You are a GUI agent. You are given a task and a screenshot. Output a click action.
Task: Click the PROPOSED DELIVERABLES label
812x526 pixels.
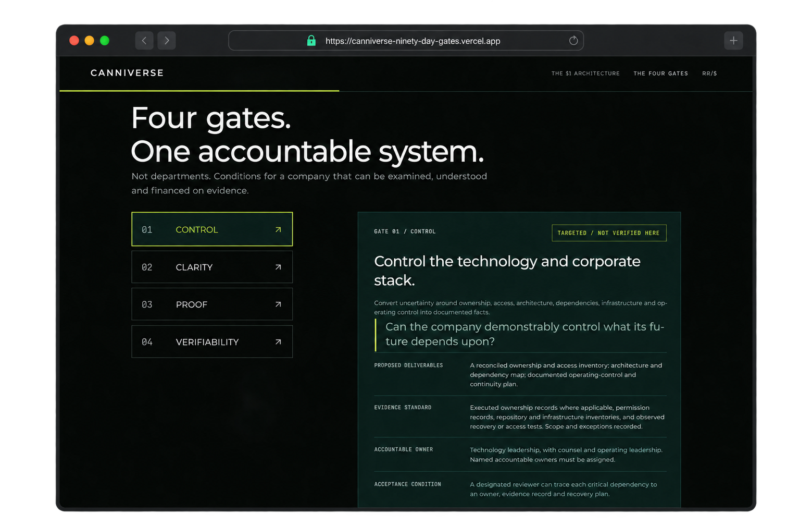pos(408,365)
